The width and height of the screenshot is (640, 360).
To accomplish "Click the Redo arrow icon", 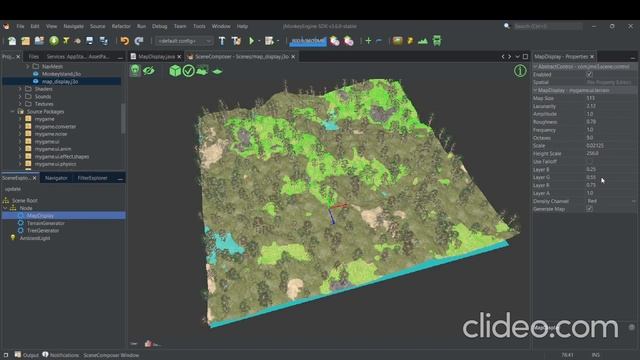I will (x=139, y=41).
